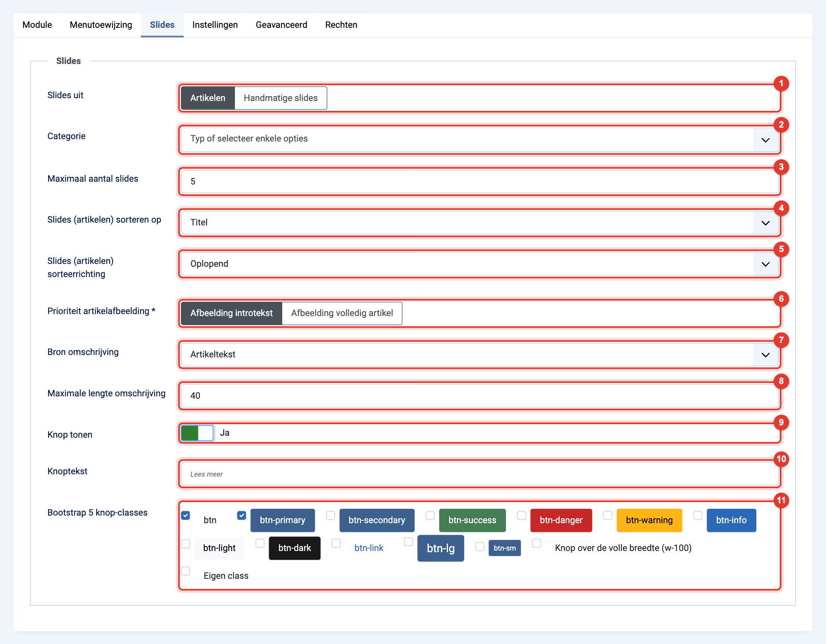The height and width of the screenshot is (644, 826).
Task: Click the green btn-success sample button
Action: (x=473, y=520)
